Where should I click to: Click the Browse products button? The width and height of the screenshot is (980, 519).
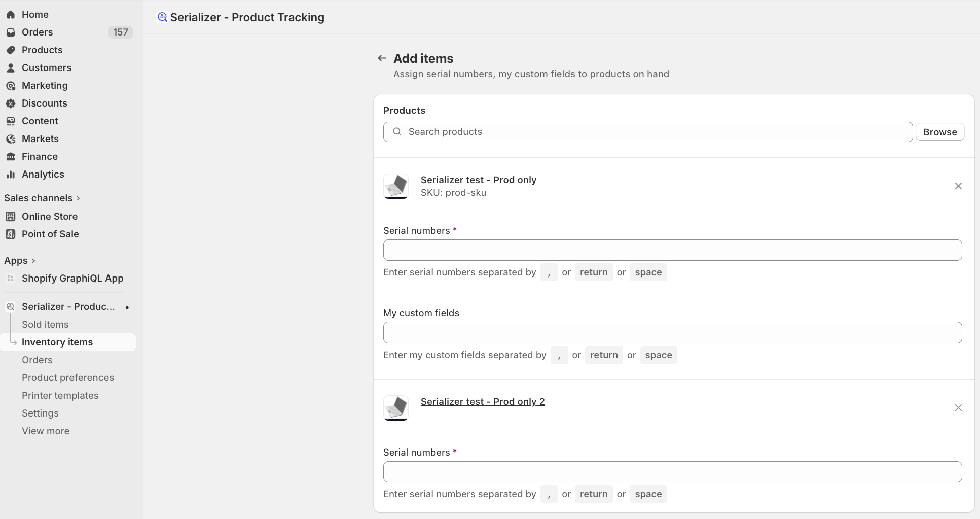pyautogui.click(x=939, y=132)
